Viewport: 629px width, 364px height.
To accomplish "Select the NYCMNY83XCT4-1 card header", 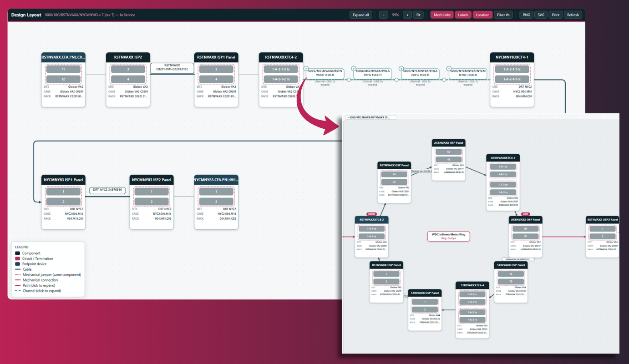I will (x=512, y=57).
